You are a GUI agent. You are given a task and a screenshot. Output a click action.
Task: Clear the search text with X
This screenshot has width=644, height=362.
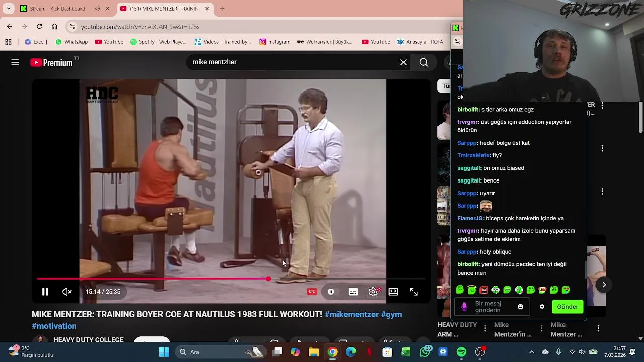404,62
